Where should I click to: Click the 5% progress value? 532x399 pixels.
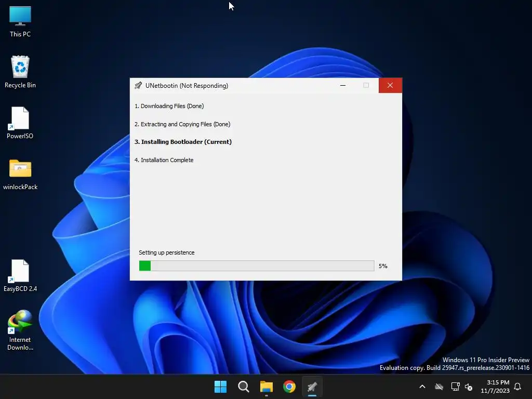pyautogui.click(x=383, y=266)
